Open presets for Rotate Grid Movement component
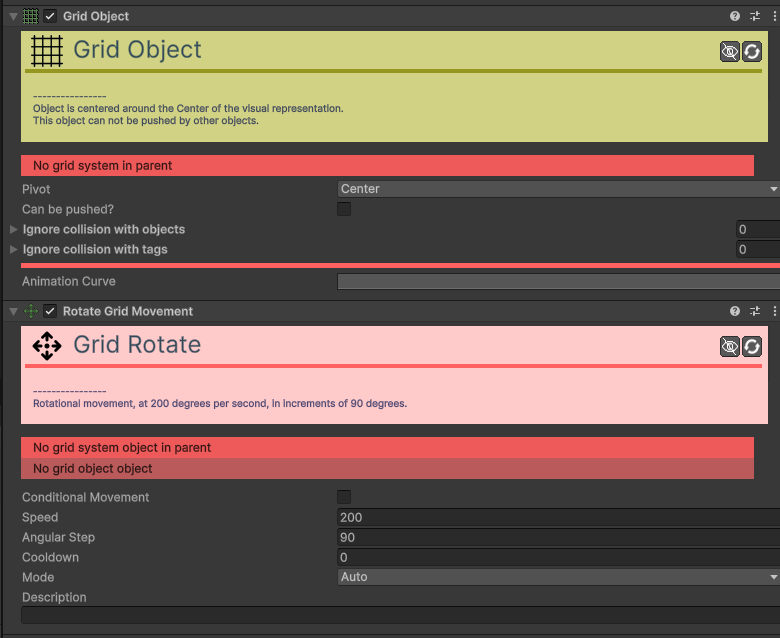 [755, 312]
